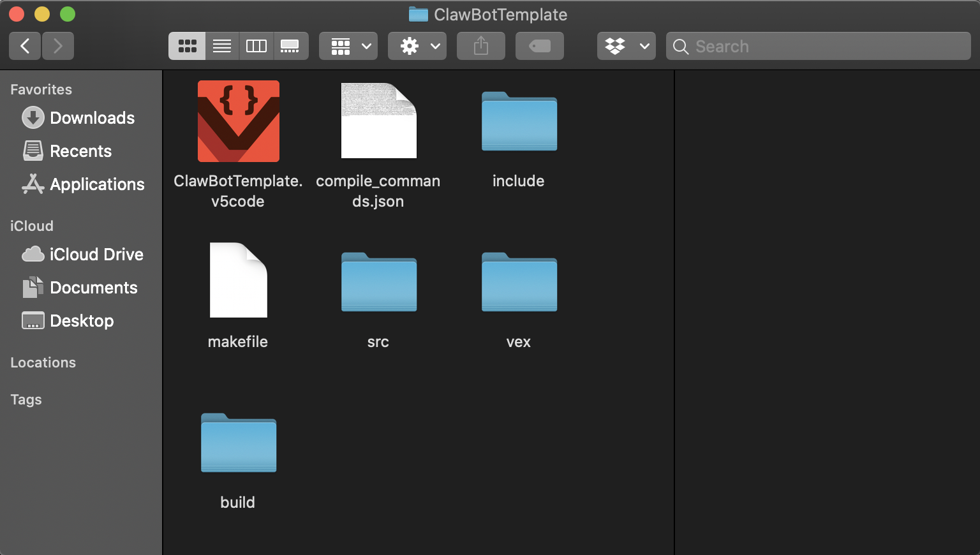Open the ClawBotTemplate.v5code VEXcode project file

tap(238, 121)
